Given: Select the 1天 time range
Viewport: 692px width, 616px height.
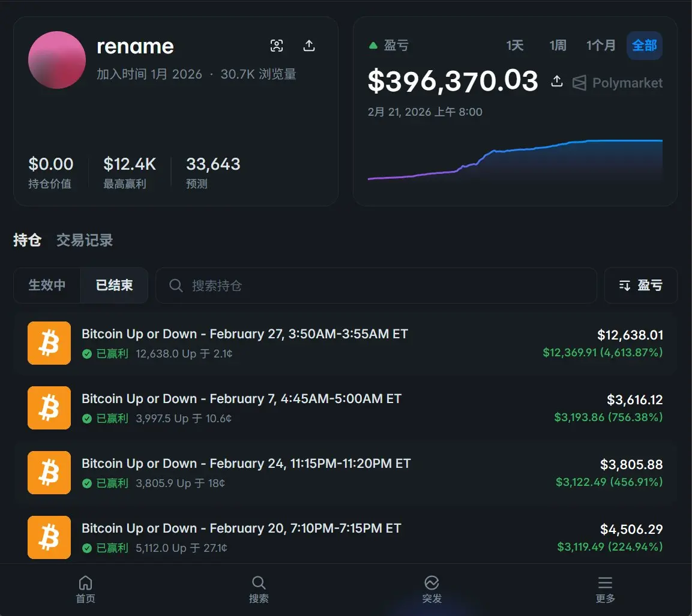Looking at the screenshot, I should click(514, 46).
